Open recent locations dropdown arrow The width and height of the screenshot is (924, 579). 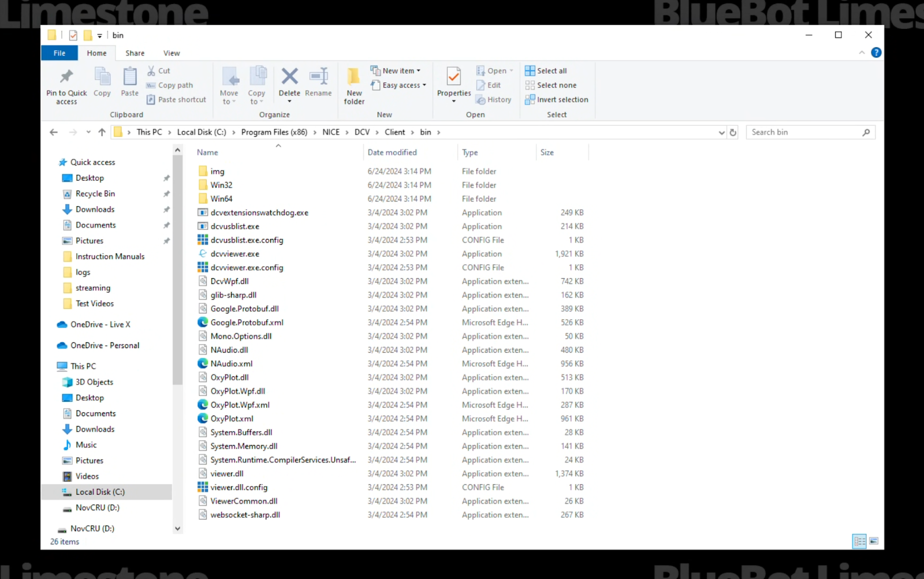click(x=88, y=132)
